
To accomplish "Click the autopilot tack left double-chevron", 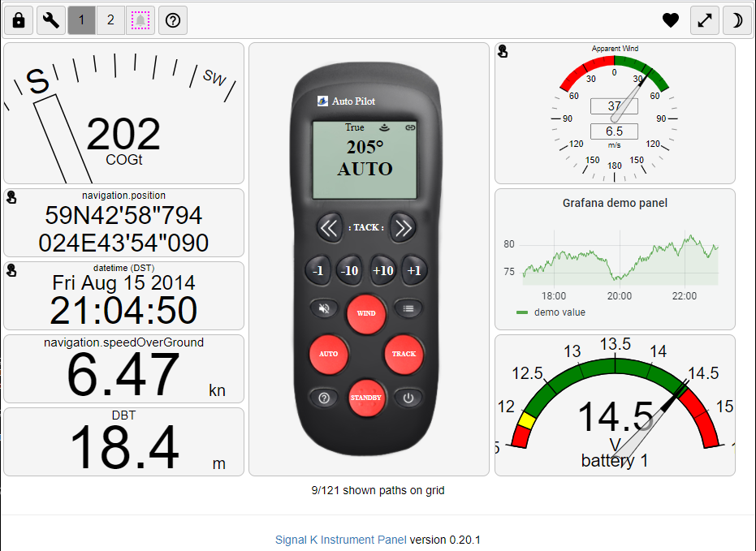I will pyautogui.click(x=330, y=227).
